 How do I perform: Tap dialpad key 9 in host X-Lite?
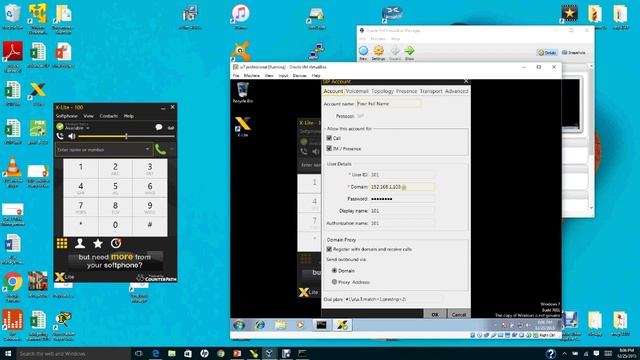click(x=150, y=207)
